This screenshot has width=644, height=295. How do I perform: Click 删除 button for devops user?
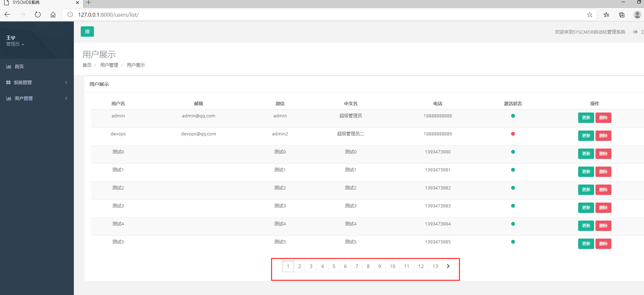603,136
